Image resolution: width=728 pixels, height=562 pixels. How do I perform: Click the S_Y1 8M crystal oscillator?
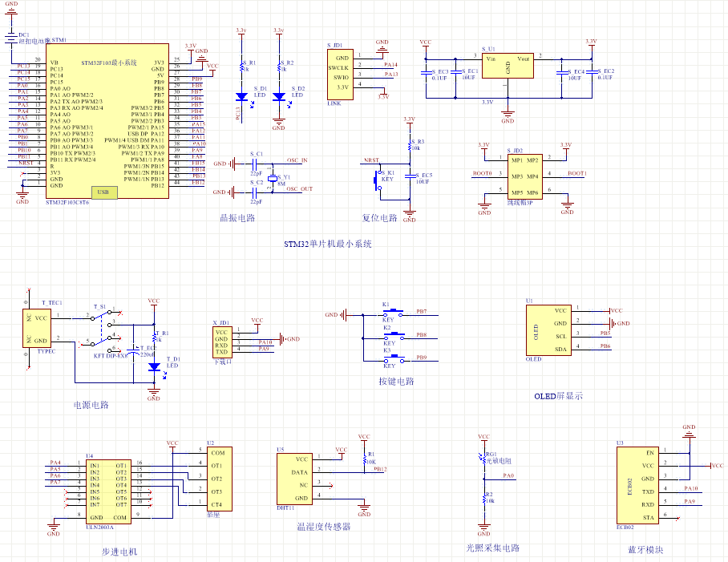(273, 177)
